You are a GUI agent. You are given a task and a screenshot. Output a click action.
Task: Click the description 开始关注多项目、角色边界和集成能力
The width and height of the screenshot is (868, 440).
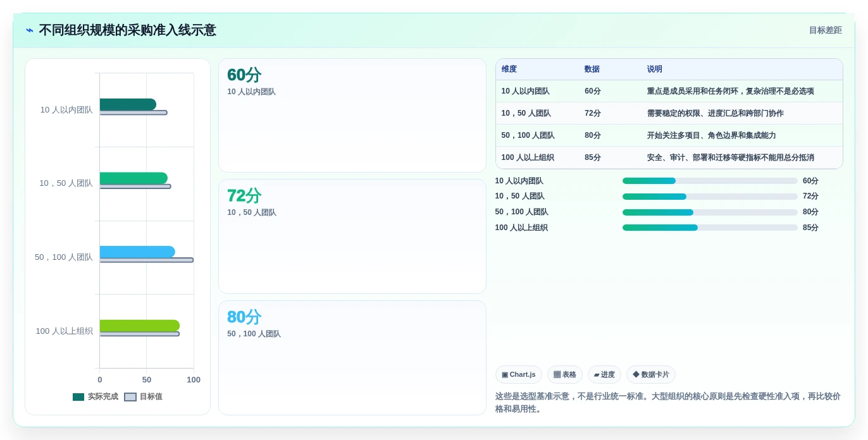click(x=712, y=135)
